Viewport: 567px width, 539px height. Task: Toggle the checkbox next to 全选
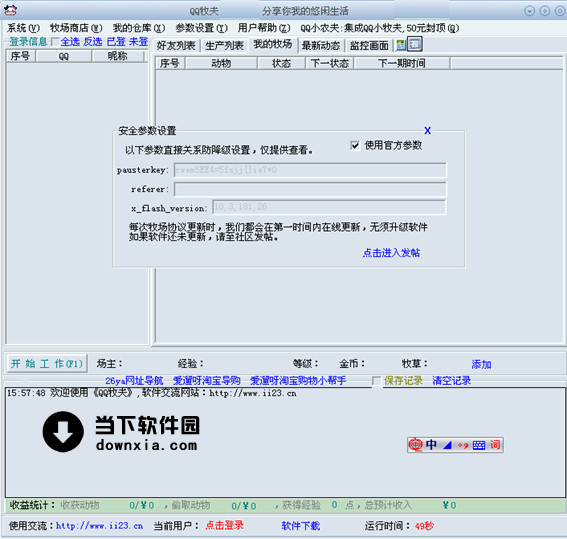click(55, 42)
